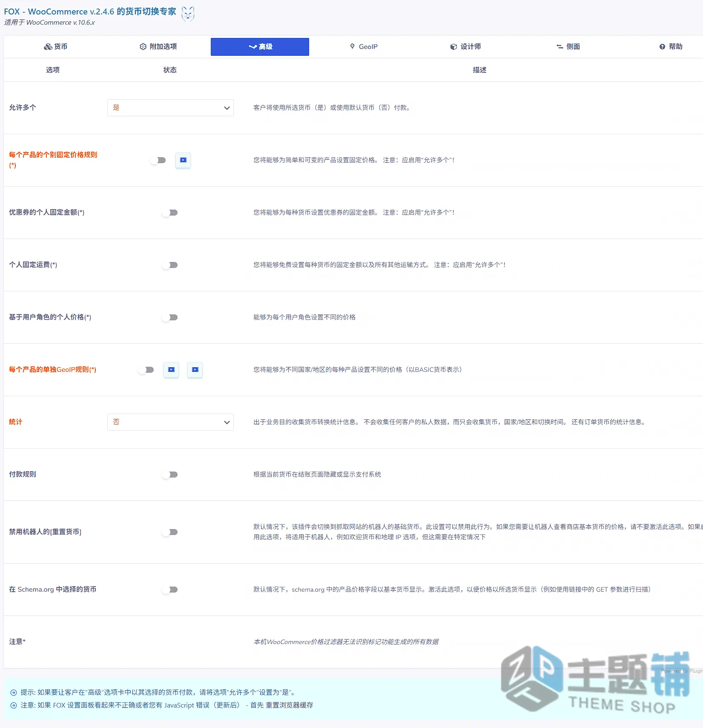Click the 状态 column header

pyautogui.click(x=170, y=70)
